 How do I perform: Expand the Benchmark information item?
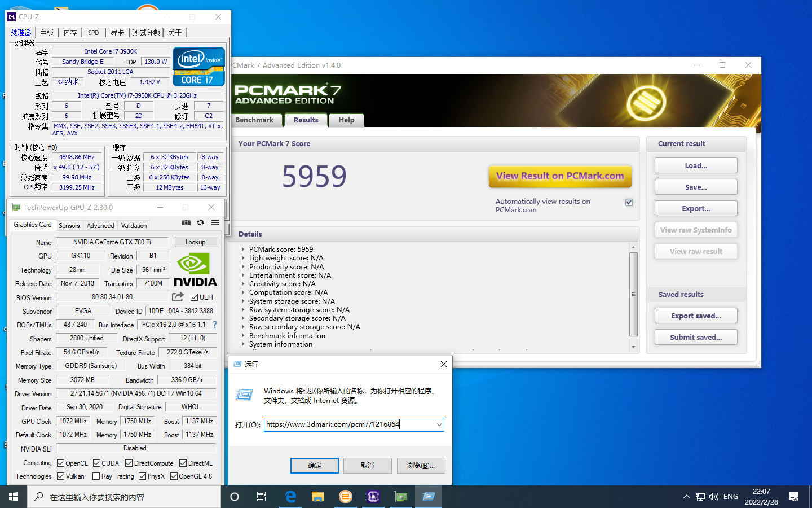pyautogui.click(x=243, y=336)
